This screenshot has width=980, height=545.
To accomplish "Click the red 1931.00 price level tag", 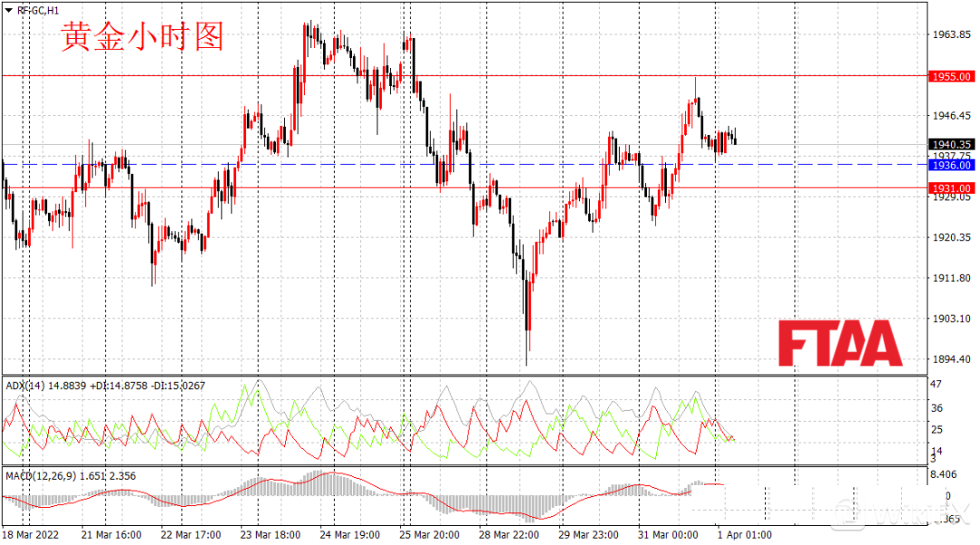I will (952, 188).
